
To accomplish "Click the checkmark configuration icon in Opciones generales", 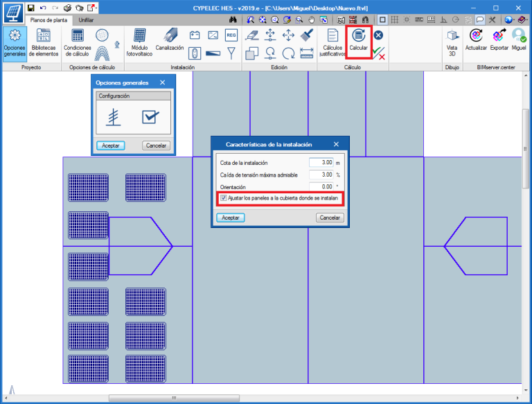I will (150, 117).
